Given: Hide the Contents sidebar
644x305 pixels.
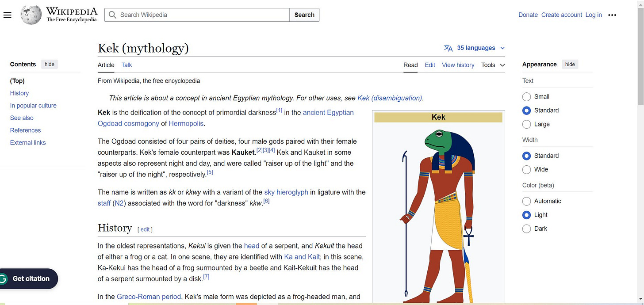Looking at the screenshot, I should (50, 65).
